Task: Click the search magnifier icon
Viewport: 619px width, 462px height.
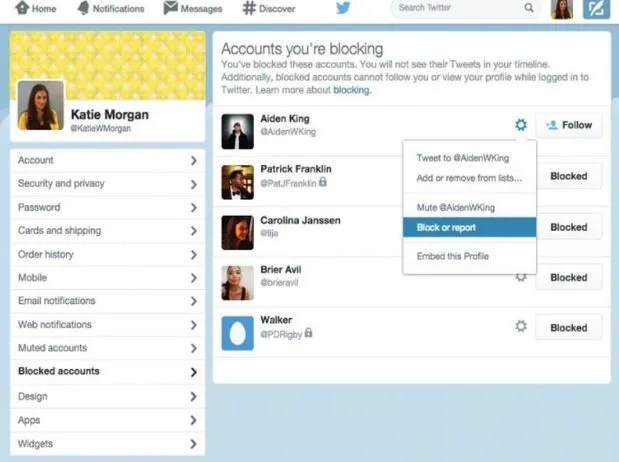Action: point(528,8)
